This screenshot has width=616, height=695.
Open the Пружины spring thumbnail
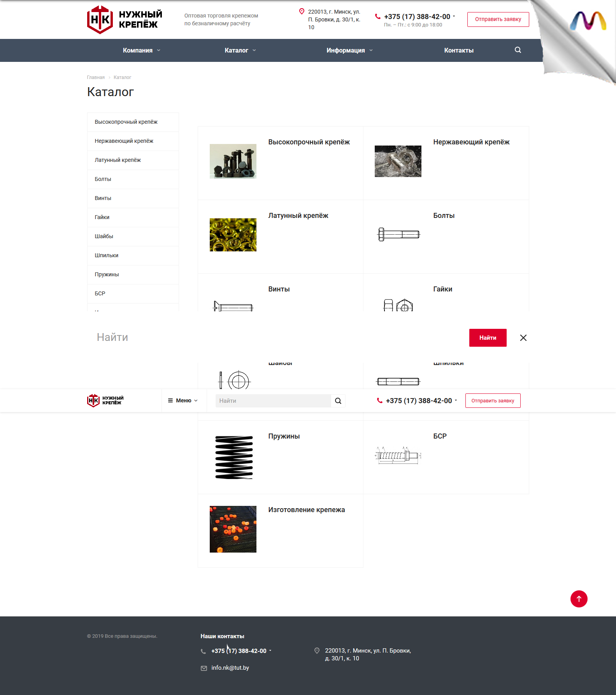point(233,457)
